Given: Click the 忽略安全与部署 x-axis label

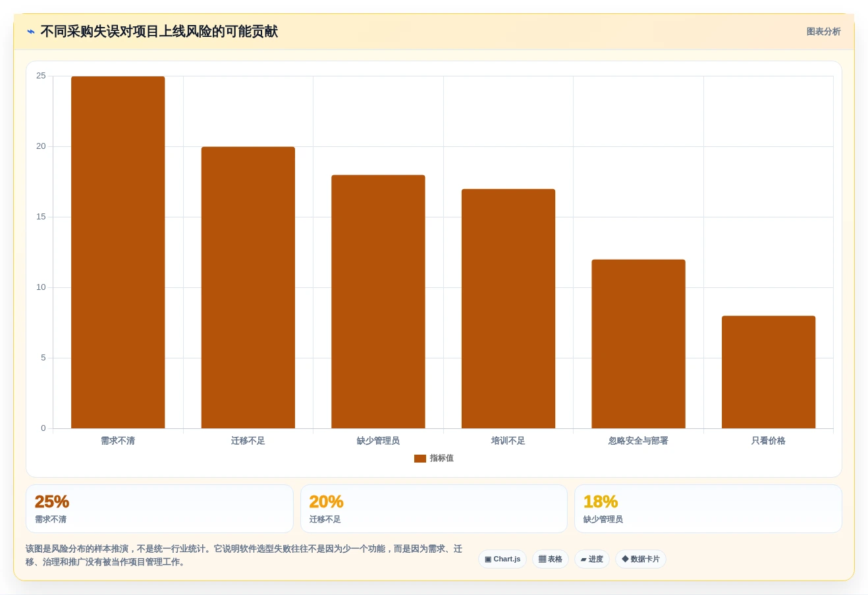Looking at the screenshot, I should 638,441.
